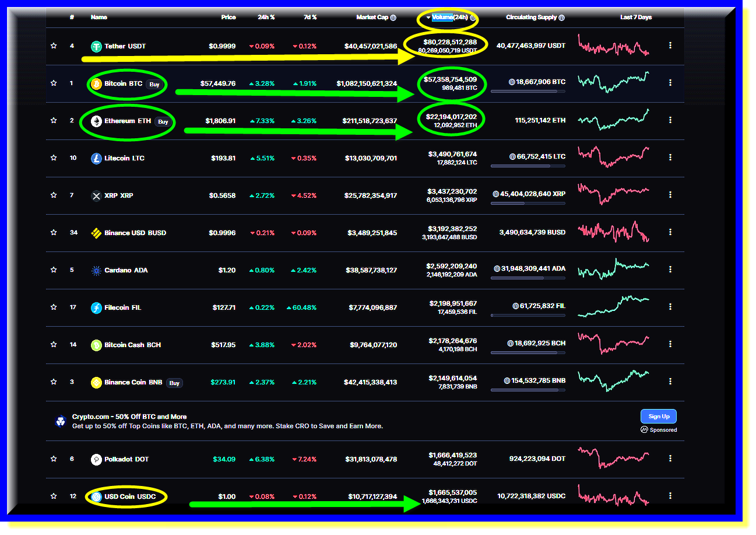This screenshot has width=756, height=535.
Task: Click Cardano circulating supply progress bar
Action: [528, 278]
